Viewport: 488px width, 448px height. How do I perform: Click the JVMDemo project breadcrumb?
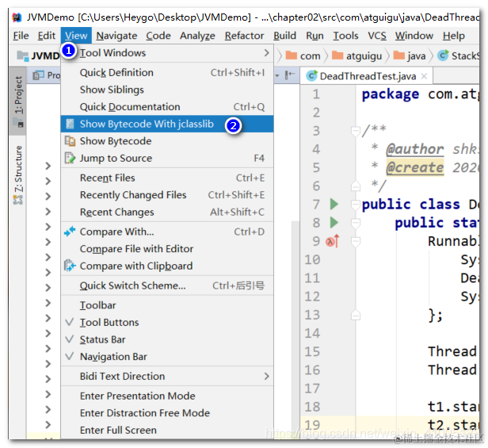point(38,56)
